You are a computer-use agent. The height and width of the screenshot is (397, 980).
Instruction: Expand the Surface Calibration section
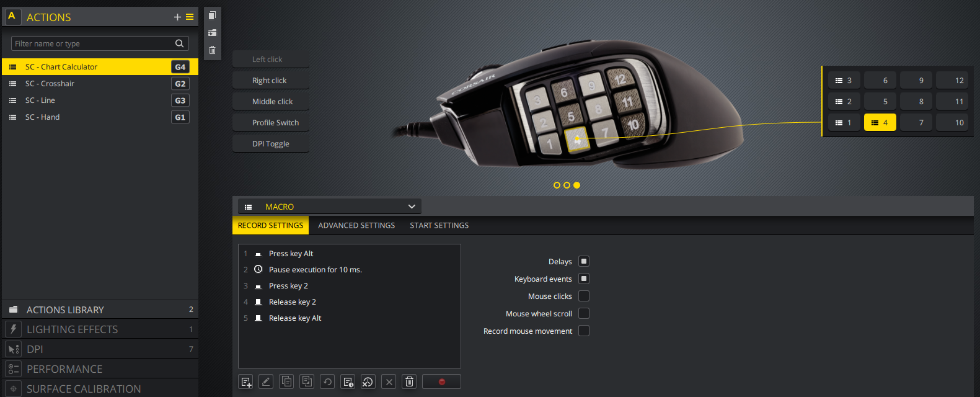click(x=100, y=389)
